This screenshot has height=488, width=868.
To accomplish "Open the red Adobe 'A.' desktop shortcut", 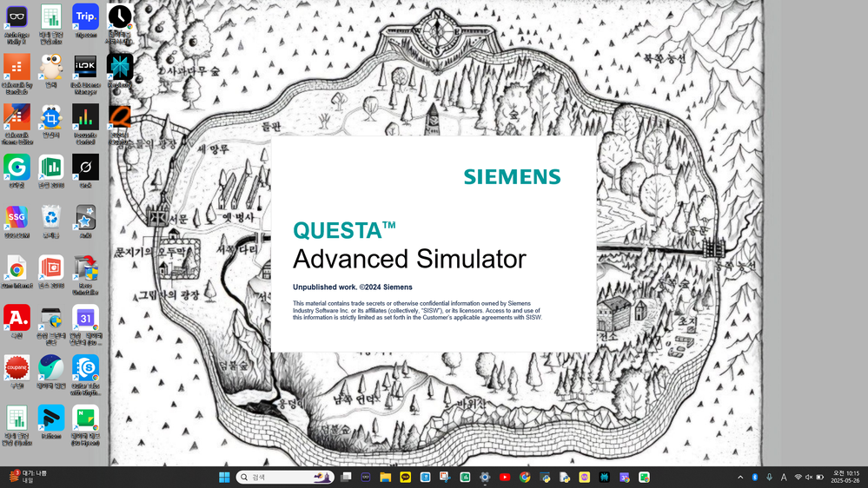I will (x=17, y=321).
